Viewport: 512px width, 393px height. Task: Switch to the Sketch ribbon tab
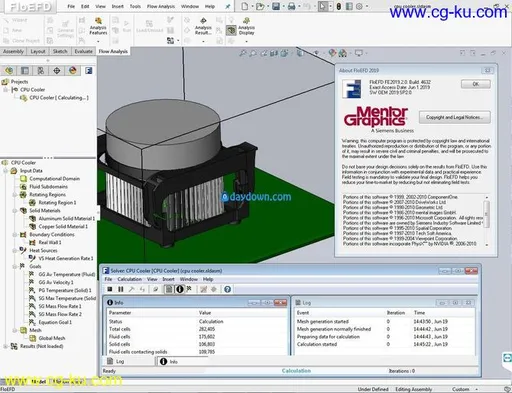[x=60, y=51]
